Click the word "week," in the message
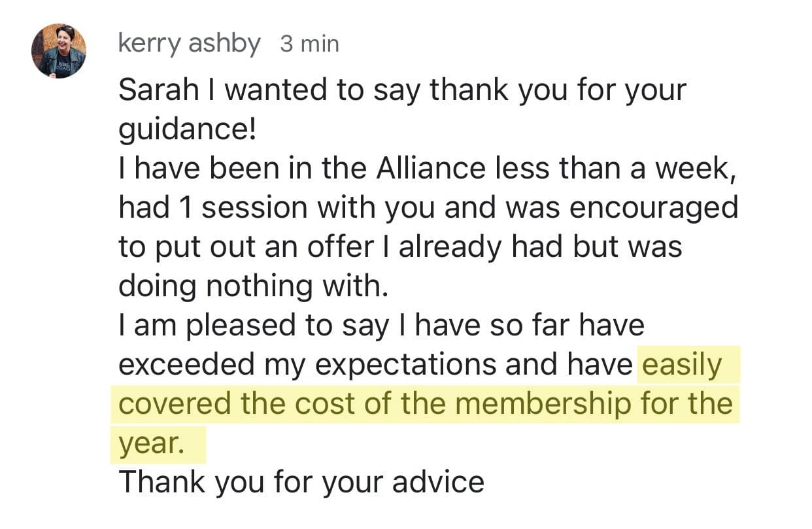The height and width of the screenshot is (529, 812). [x=697, y=169]
